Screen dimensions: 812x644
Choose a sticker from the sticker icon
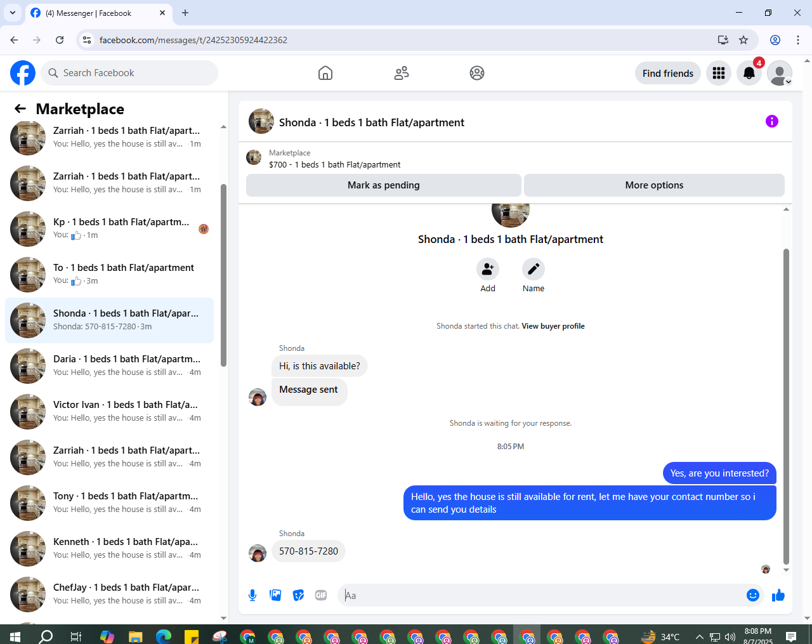298,595
